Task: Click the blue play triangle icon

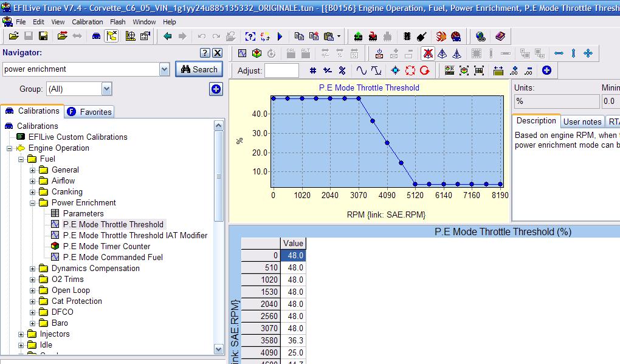Action: pyautogui.click(x=280, y=36)
